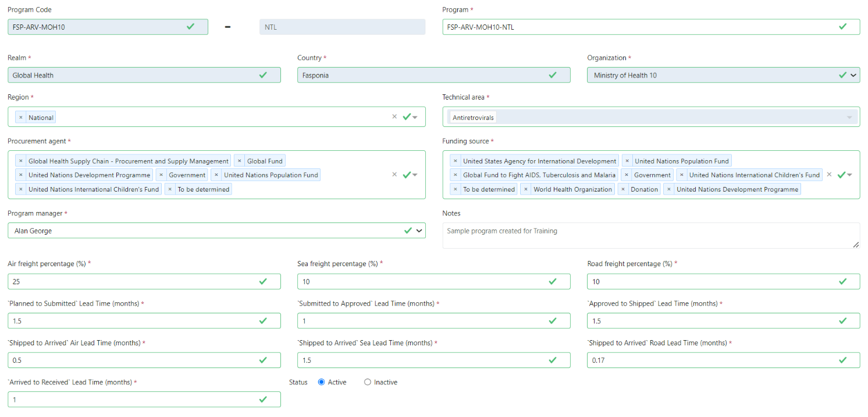
Task: Open the Organization dropdown arrow
Action: [853, 75]
